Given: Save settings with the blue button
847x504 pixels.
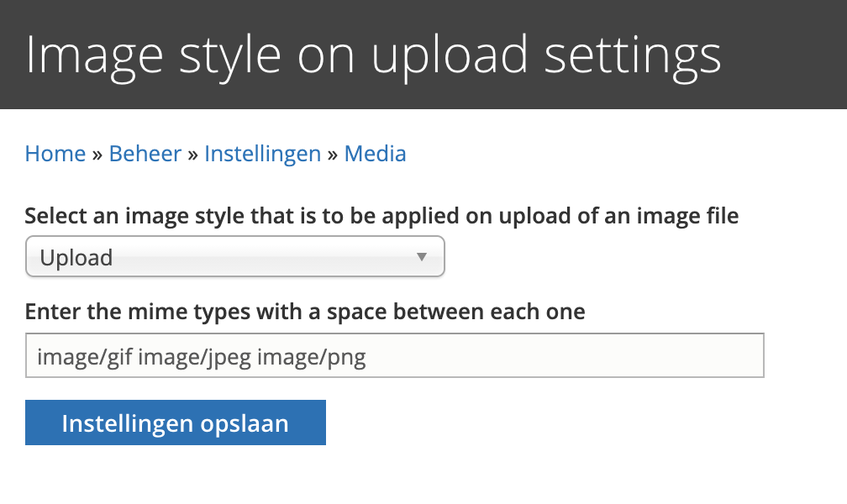Looking at the screenshot, I should 175,423.
